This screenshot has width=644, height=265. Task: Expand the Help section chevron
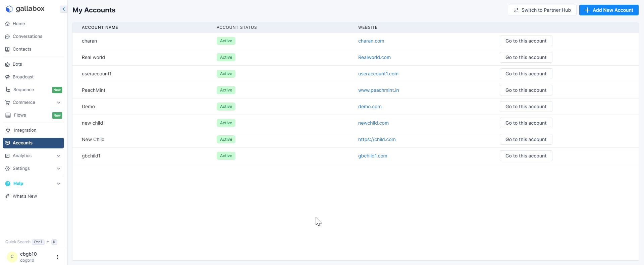click(59, 184)
